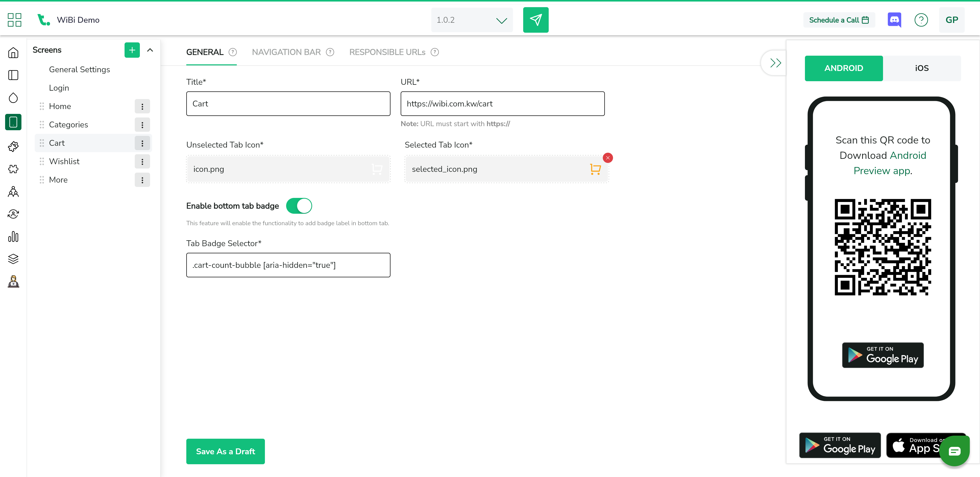Switch preview to iOS
The height and width of the screenshot is (477, 980).
pos(921,68)
